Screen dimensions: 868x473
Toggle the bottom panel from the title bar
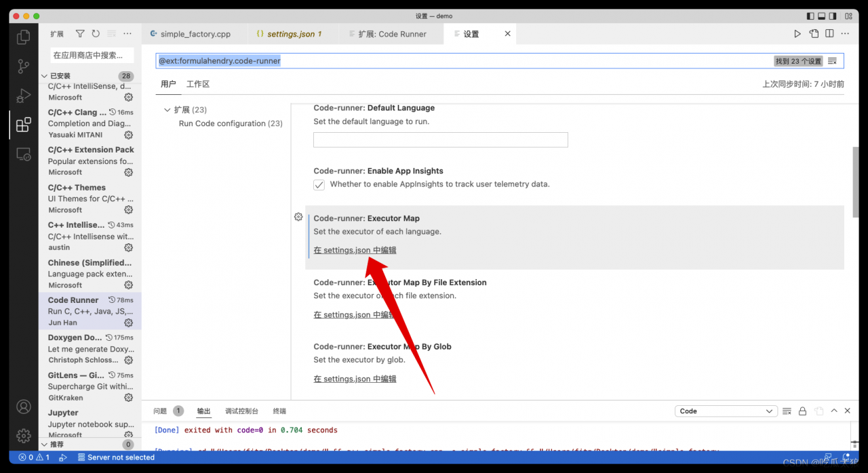[x=822, y=16]
